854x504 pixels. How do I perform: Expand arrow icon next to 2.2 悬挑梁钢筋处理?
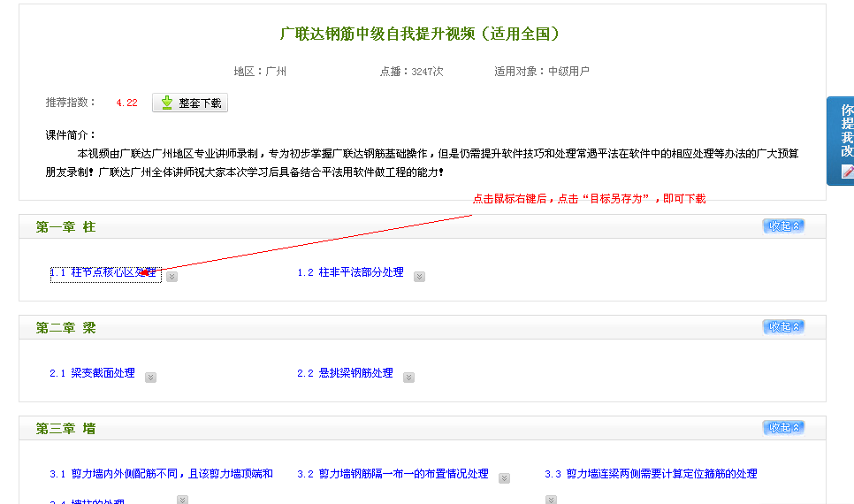point(409,378)
